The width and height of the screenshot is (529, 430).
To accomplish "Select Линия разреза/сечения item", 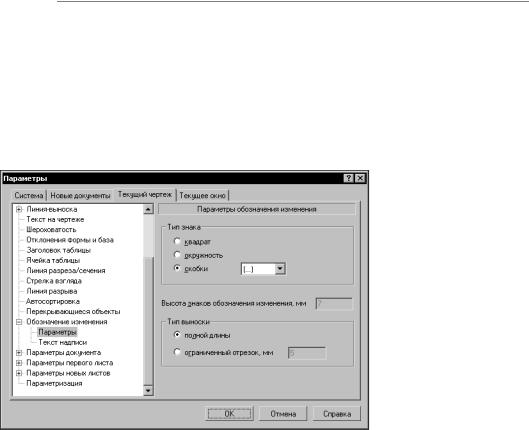I will coord(66,271).
